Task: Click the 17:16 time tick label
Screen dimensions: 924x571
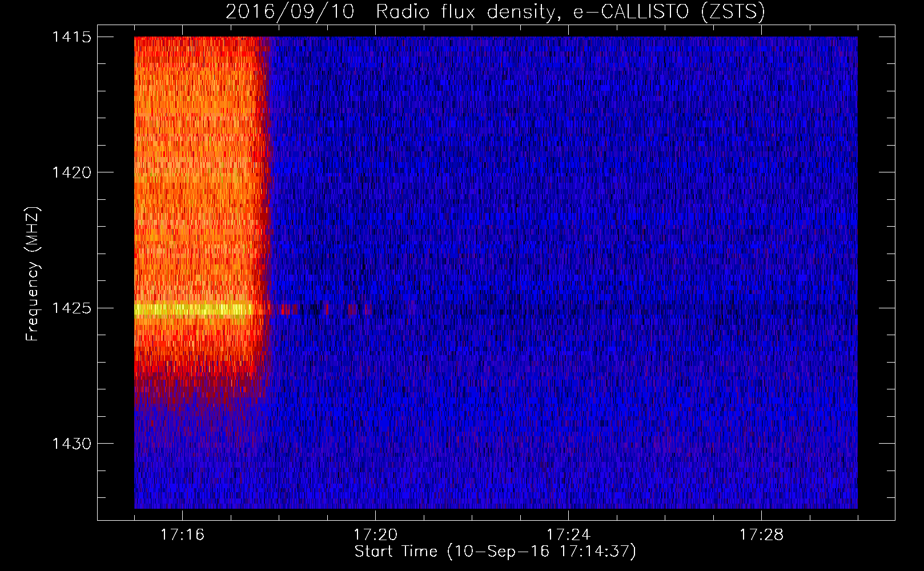Action: coord(182,535)
